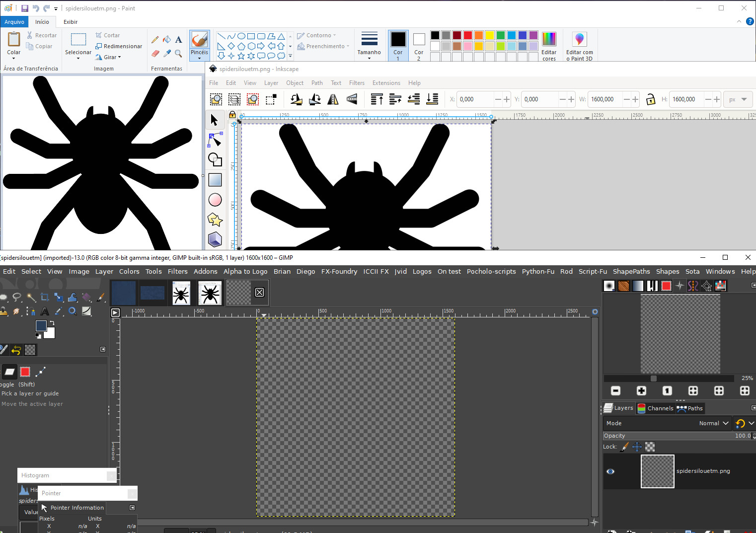756x533 pixels.
Task: Open the Filters menu in GIMP
Action: coord(177,271)
